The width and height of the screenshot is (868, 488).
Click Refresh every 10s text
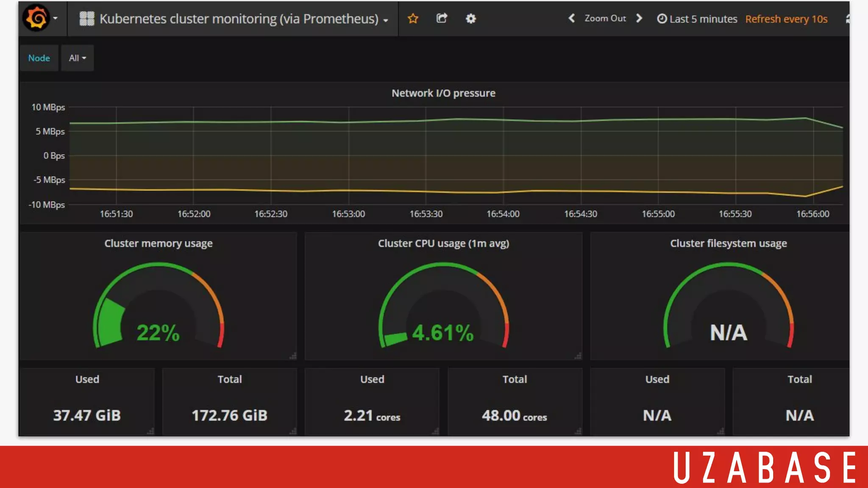(x=786, y=19)
